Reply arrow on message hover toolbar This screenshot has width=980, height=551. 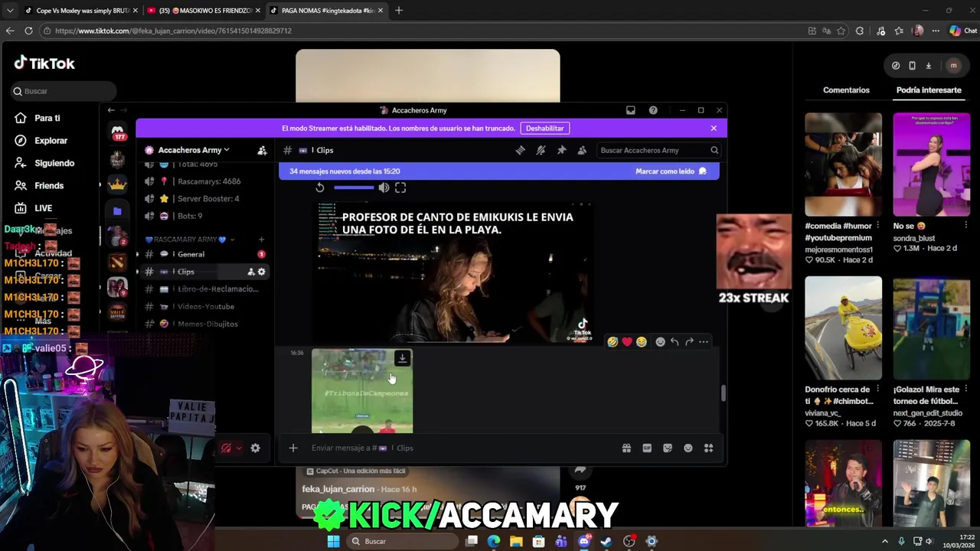click(x=675, y=342)
